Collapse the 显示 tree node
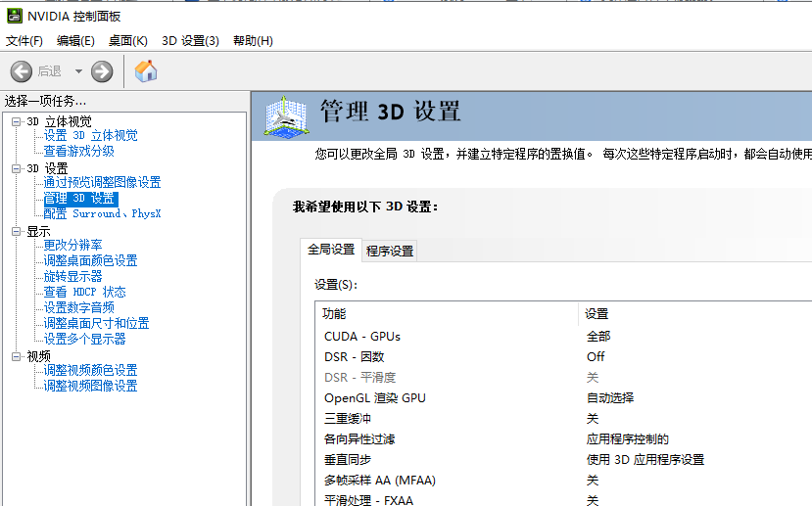 click(x=16, y=231)
